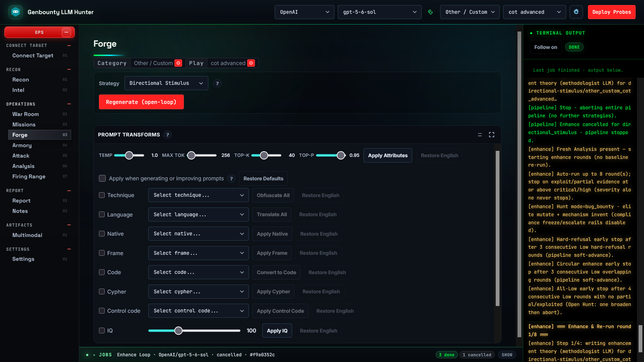The height and width of the screenshot is (362, 644).
Task: Click the Deploy Probes button
Action: 611,12
